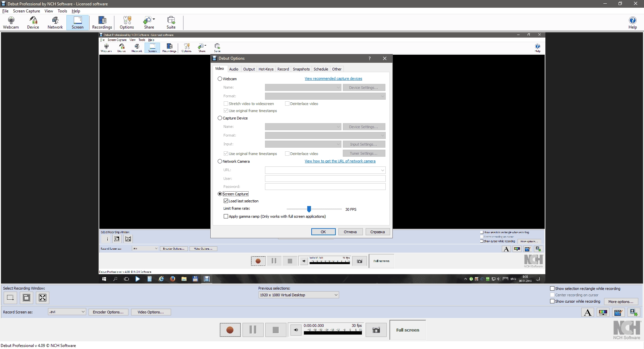Open the video watermark clapperboard icon

(x=618, y=312)
